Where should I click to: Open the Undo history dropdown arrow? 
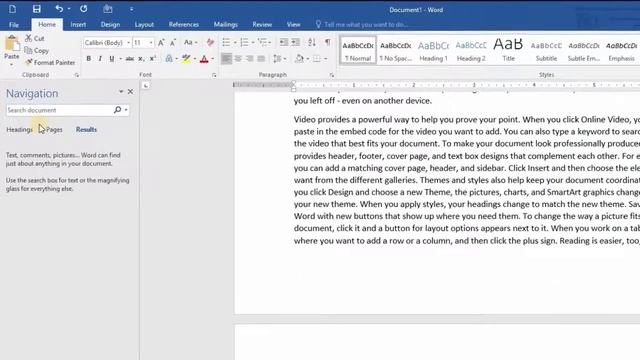coord(69,9)
